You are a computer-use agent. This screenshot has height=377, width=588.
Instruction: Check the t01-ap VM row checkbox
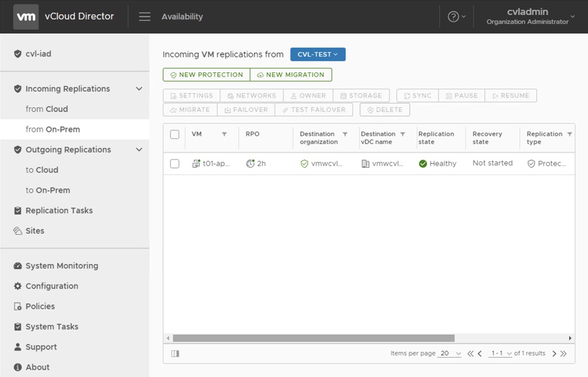click(175, 164)
